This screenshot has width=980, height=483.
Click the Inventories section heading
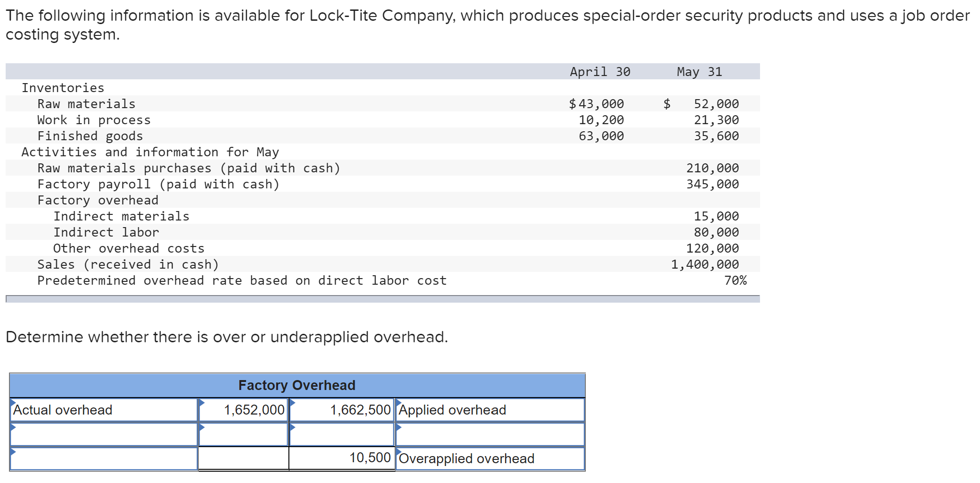[x=63, y=88]
